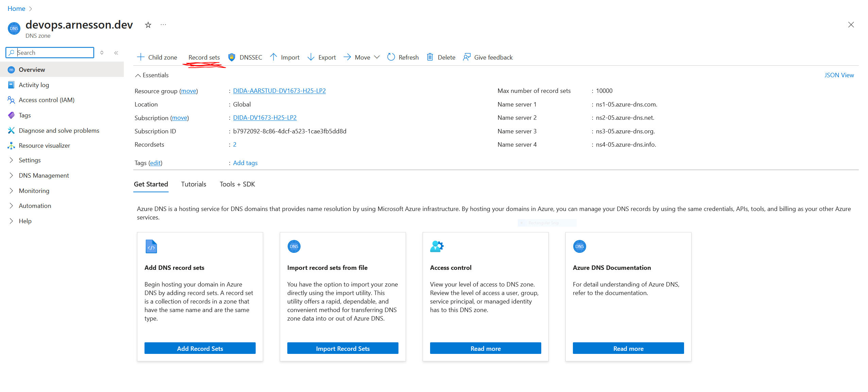Click the Refresh toolbar icon

391,57
